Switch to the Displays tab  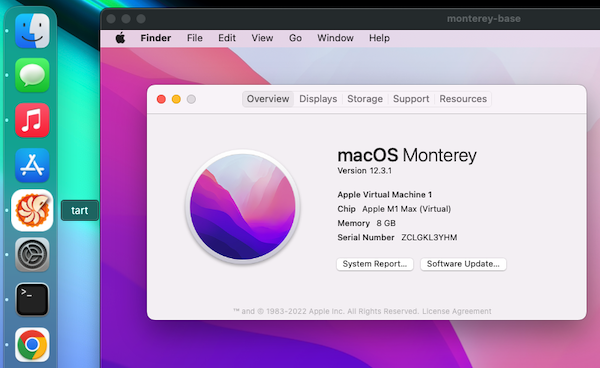coord(318,99)
